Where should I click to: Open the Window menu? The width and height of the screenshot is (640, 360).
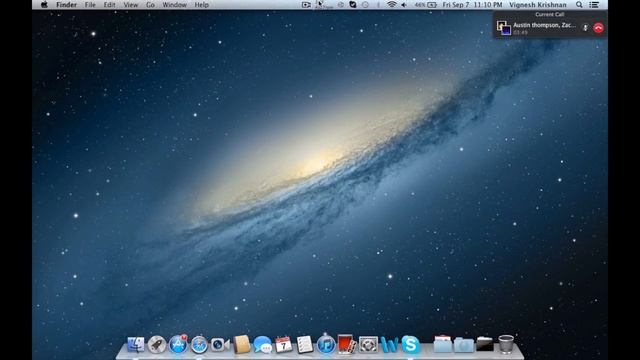click(174, 5)
